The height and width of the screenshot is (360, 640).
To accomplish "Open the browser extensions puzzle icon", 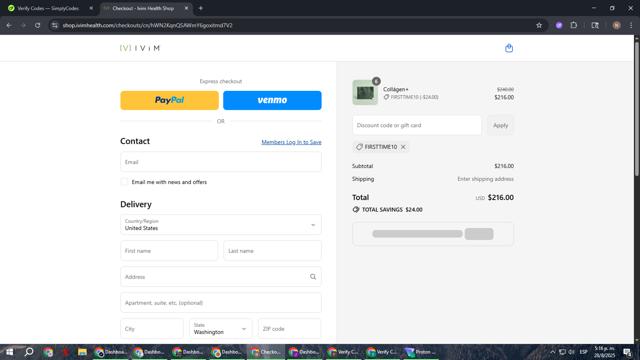I will (573, 25).
